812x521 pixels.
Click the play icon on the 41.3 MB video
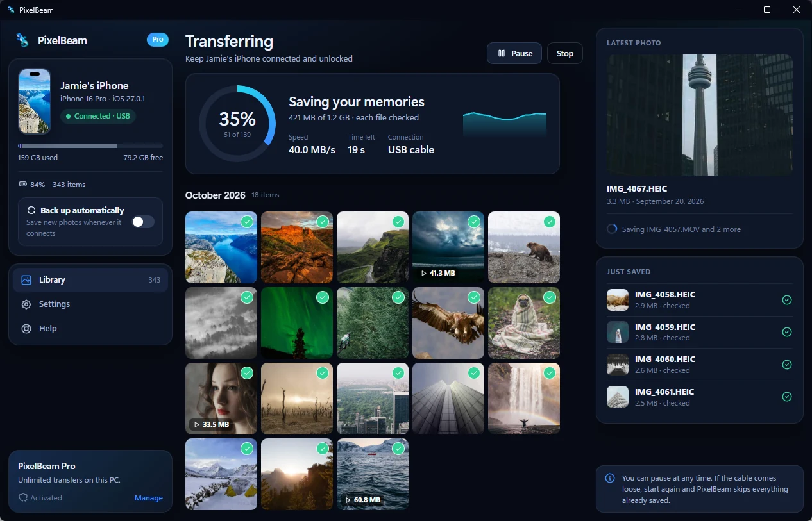pyautogui.click(x=423, y=273)
